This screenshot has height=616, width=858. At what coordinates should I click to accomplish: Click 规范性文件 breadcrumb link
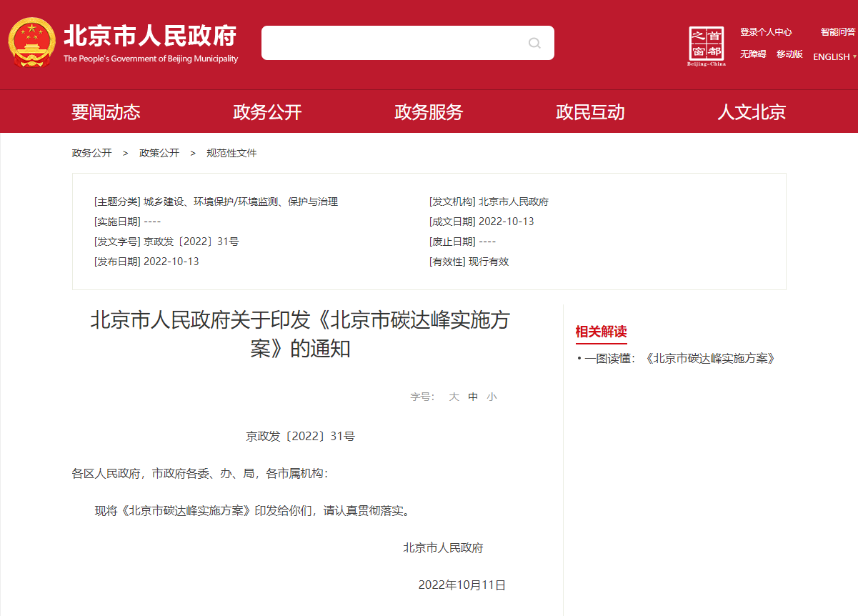(231, 153)
